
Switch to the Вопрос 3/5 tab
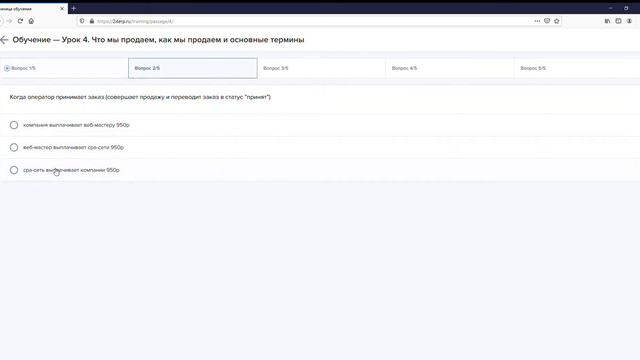click(x=321, y=68)
